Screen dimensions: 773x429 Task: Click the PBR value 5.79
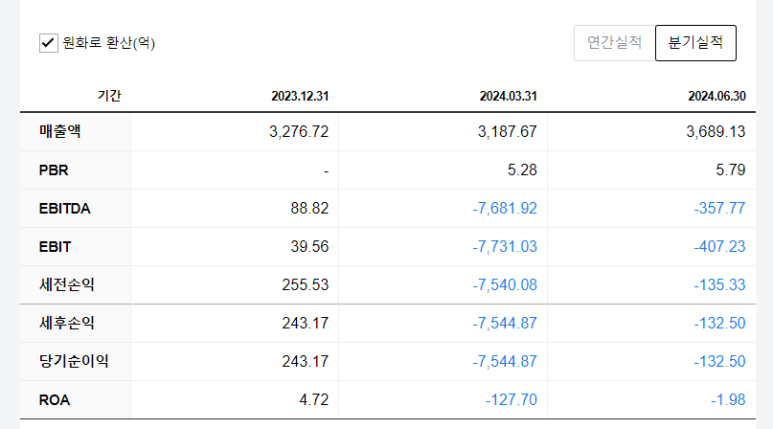pos(731,170)
